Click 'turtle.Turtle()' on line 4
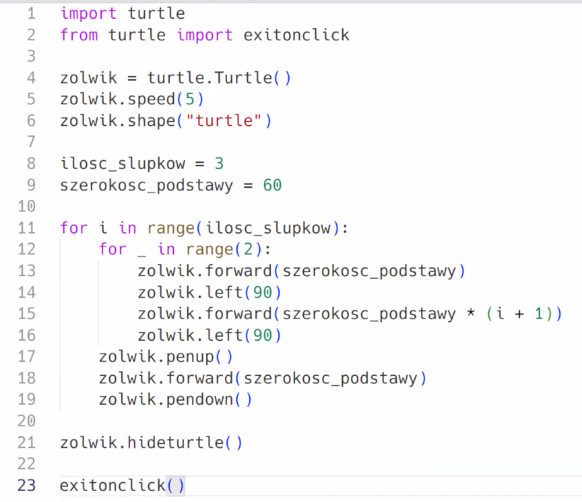Image resolution: width=582 pixels, height=502 pixels. (x=219, y=78)
